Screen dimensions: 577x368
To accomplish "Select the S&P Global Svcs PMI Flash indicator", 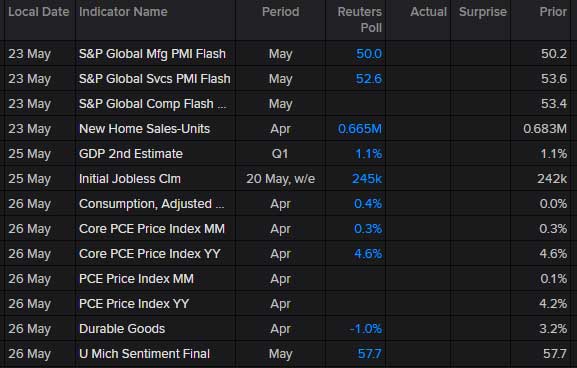I will point(155,79).
